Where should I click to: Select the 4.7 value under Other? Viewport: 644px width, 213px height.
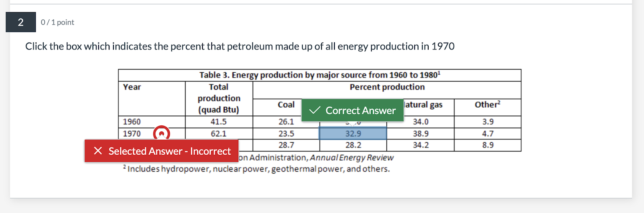click(x=488, y=134)
